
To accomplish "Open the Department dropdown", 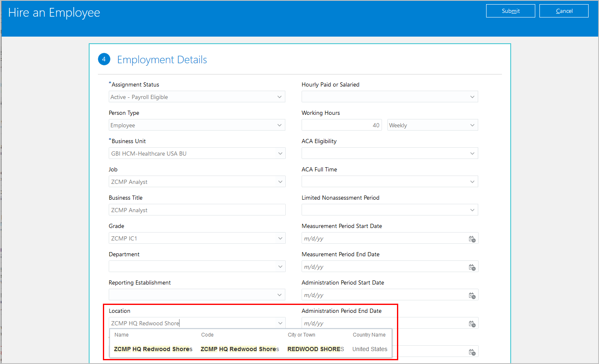I will (280, 267).
